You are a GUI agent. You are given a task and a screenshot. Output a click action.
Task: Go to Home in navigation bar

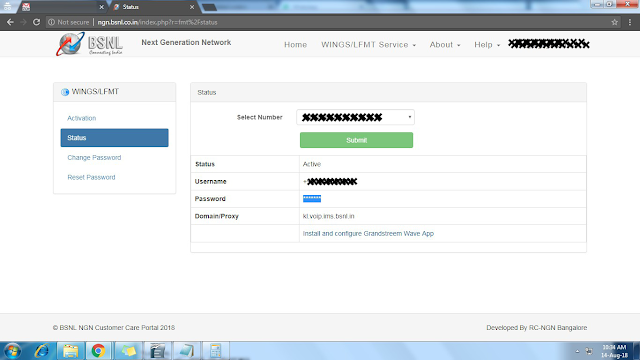(296, 44)
